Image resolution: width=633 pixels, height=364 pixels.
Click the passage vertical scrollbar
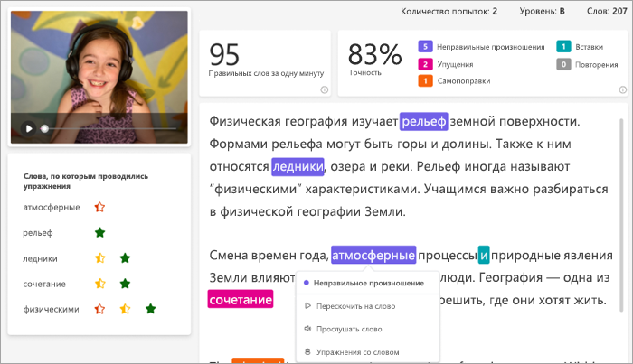pos(621,215)
